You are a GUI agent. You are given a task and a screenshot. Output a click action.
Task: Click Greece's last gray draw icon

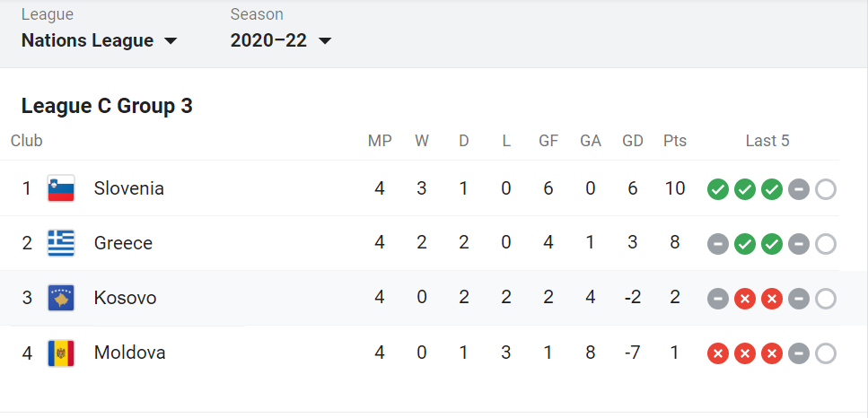tap(799, 244)
